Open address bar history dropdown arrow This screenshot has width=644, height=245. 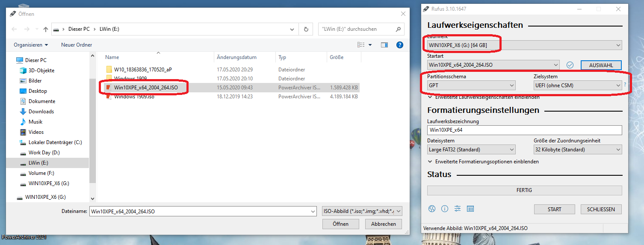[292, 30]
